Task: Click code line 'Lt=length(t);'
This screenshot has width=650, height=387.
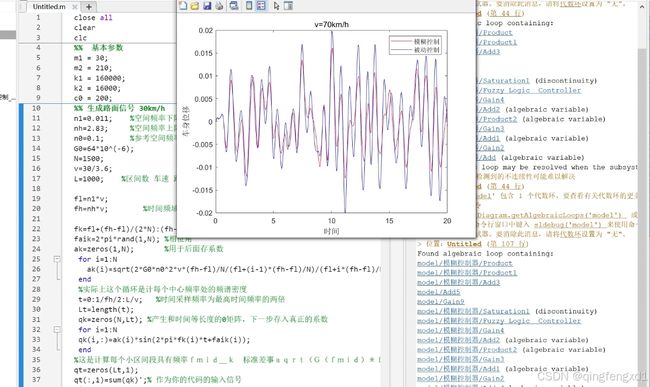Action: (106, 309)
